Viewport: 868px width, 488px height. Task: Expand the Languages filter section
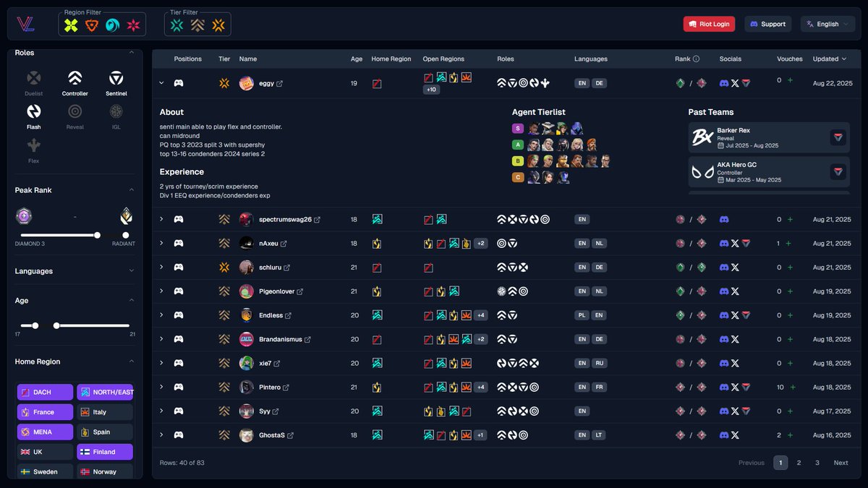[x=131, y=271]
